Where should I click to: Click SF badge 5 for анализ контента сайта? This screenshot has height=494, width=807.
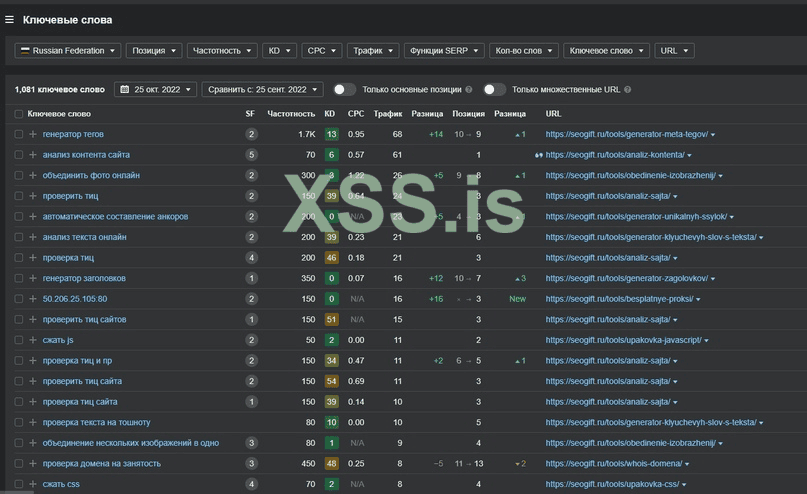251,155
